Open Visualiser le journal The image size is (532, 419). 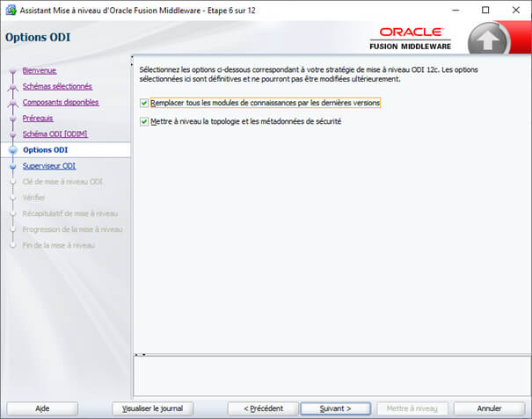pos(153,408)
